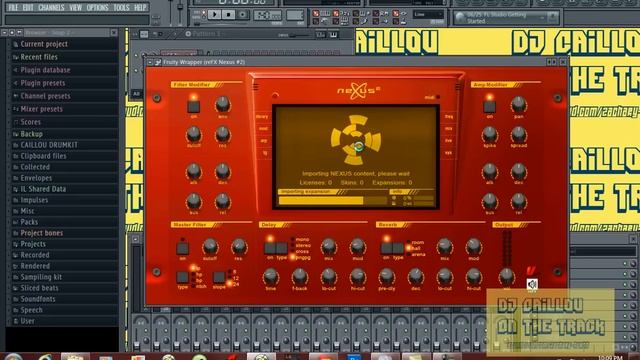Viewport: 640px width, 360px height.
Task: Click the Impulses folder icon
Action: click(16, 200)
